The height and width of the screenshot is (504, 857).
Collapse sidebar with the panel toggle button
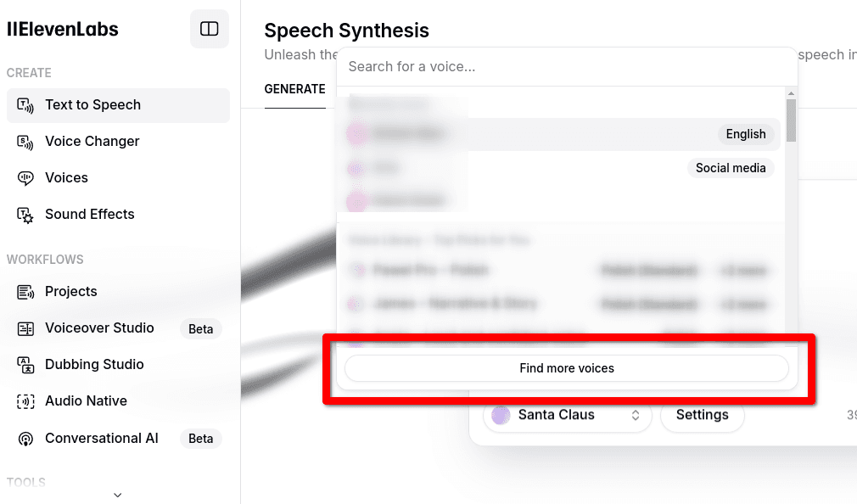coord(210,29)
